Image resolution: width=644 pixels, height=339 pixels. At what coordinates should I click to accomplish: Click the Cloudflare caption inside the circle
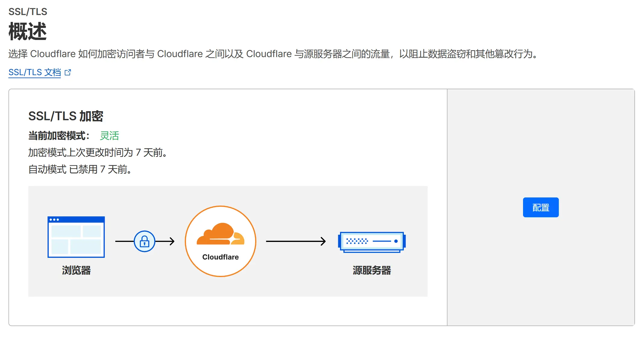tap(221, 257)
